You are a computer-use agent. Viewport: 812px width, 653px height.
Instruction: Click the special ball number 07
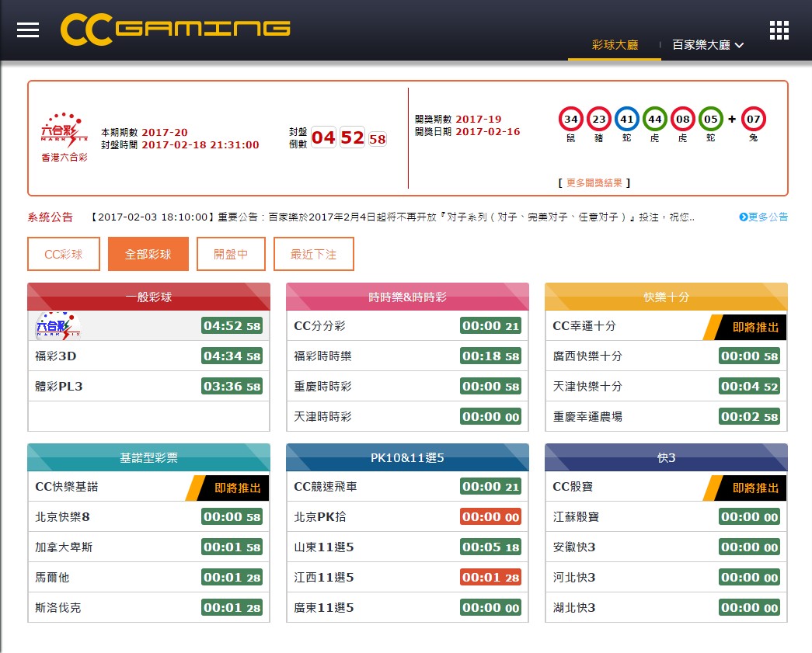pyautogui.click(x=753, y=119)
